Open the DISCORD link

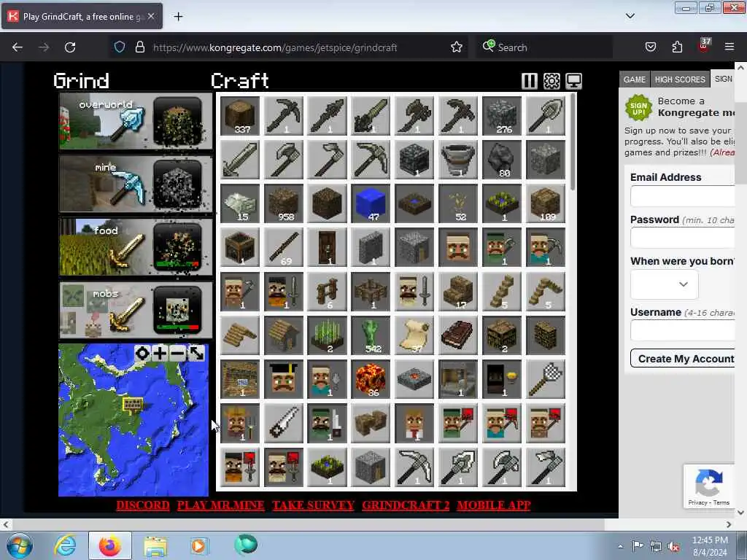coord(143,505)
